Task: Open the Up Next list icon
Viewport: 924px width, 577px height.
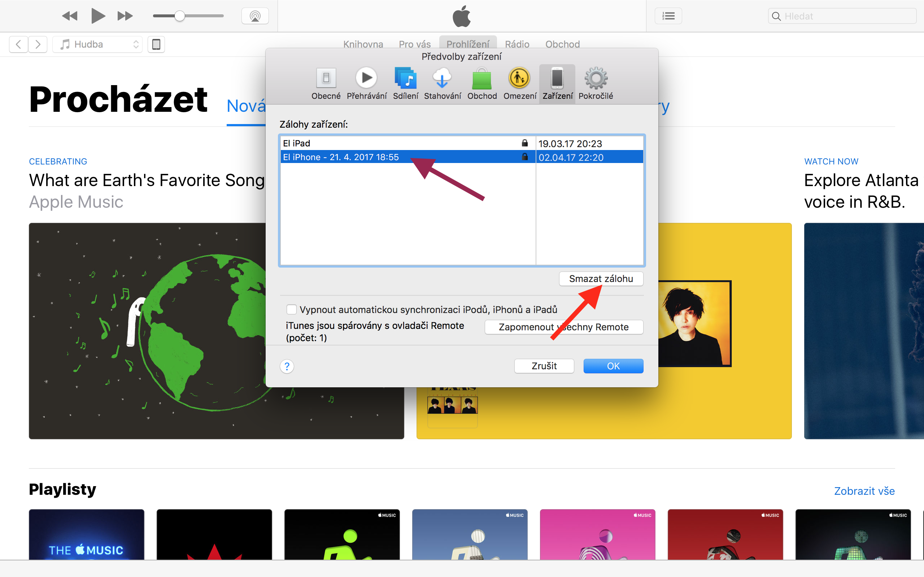Action: tap(668, 16)
